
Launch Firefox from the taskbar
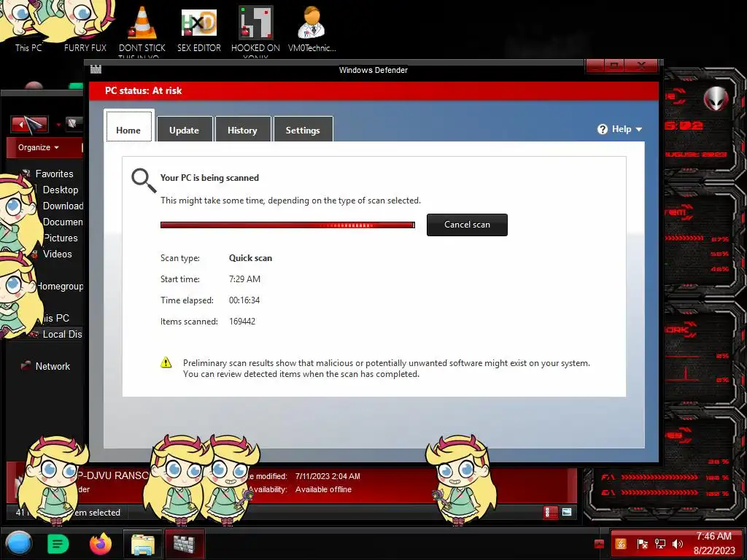click(101, 543)
